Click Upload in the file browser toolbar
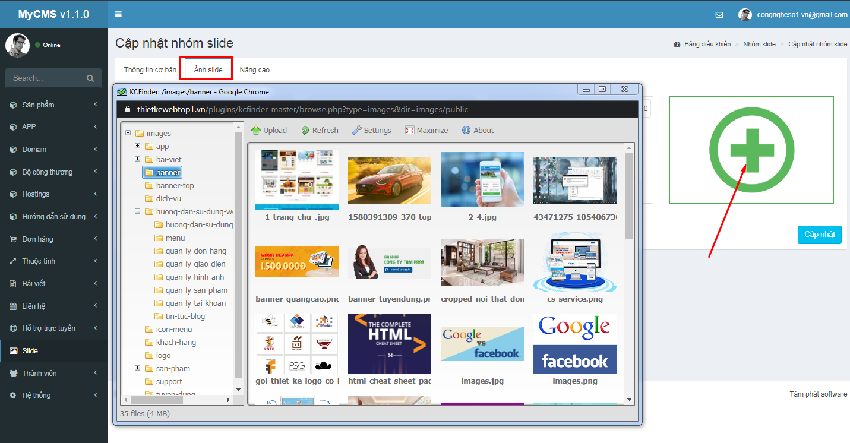The height and width of the screenshot is (443, 850). [269, 130]
